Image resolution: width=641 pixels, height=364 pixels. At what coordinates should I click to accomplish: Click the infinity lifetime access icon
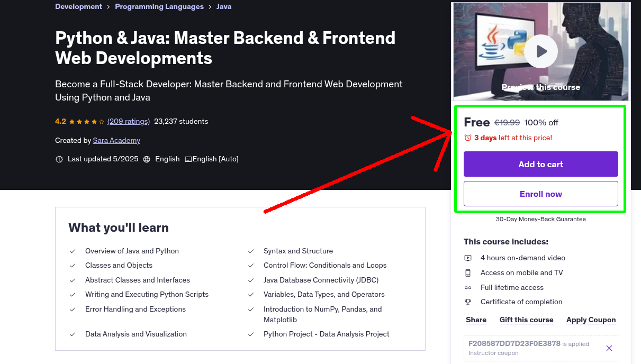point(468,288)
